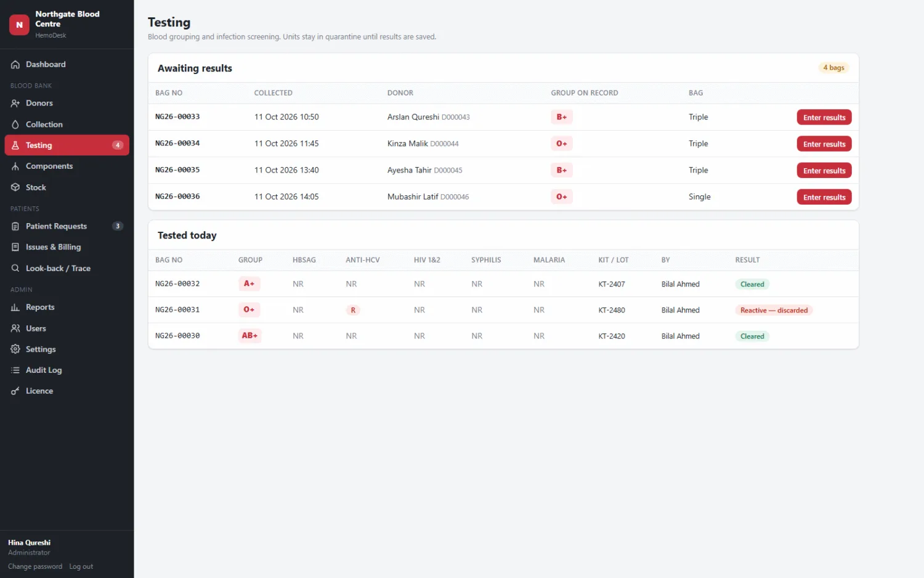The image size is (924, 578).
Task: Open the Reports menu item
Action: coord(67,307)
